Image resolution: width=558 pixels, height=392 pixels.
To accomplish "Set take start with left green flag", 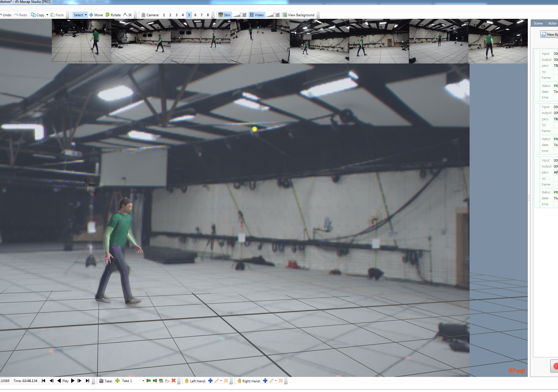I will (149, 381).
